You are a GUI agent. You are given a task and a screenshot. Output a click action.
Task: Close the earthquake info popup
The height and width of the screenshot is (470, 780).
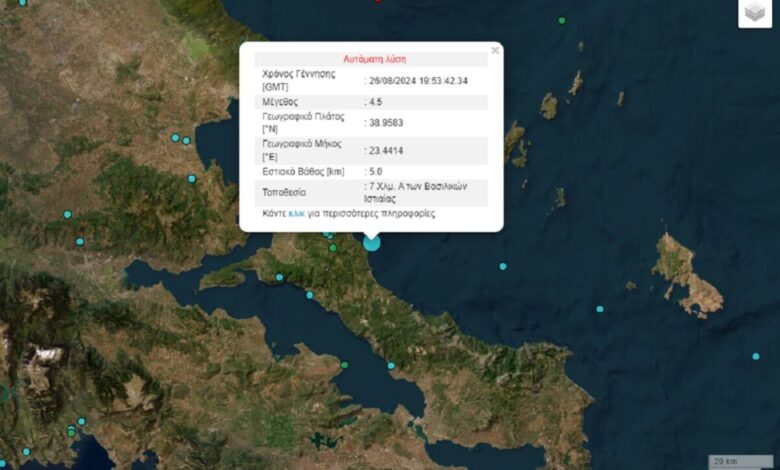point(495,51)
